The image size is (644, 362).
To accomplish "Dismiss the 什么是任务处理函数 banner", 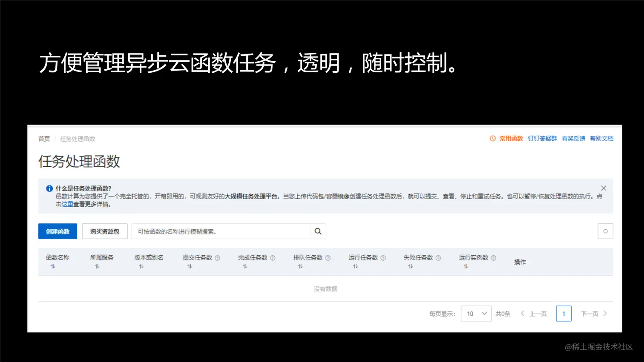I will click(604, 188).
